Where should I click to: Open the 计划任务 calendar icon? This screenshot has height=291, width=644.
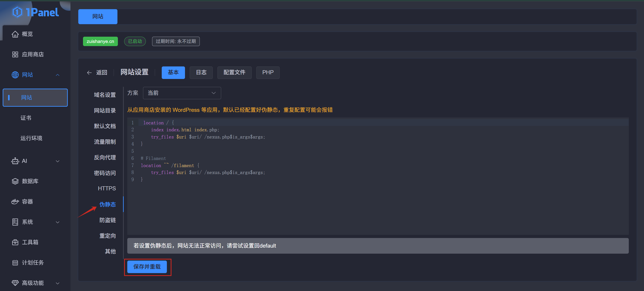[x=15, y=263]
